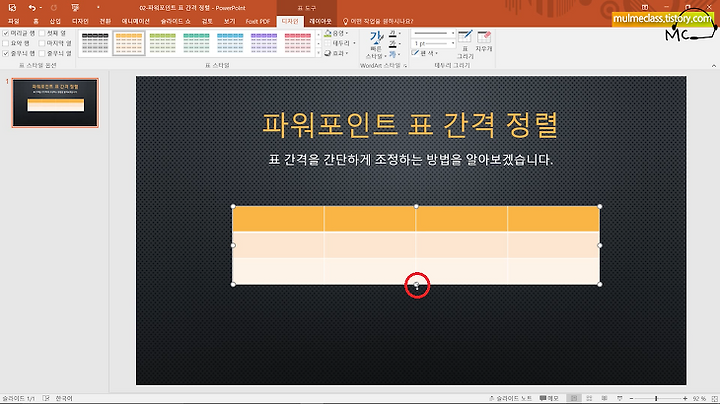Open the 보기 (View) tab
This screenshot has height=404, width=720.
click(229, 21)
